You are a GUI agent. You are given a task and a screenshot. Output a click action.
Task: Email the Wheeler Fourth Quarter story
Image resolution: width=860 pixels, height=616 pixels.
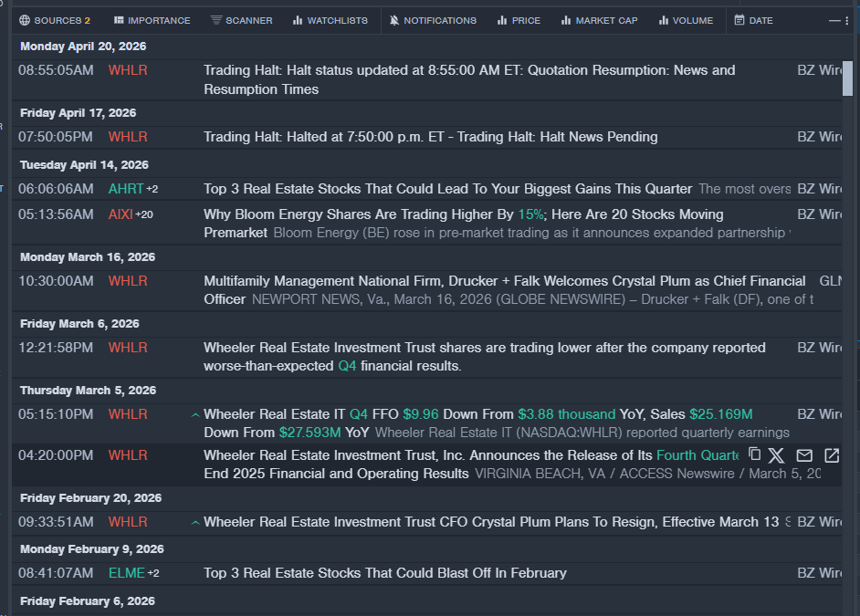pos(804,454)
